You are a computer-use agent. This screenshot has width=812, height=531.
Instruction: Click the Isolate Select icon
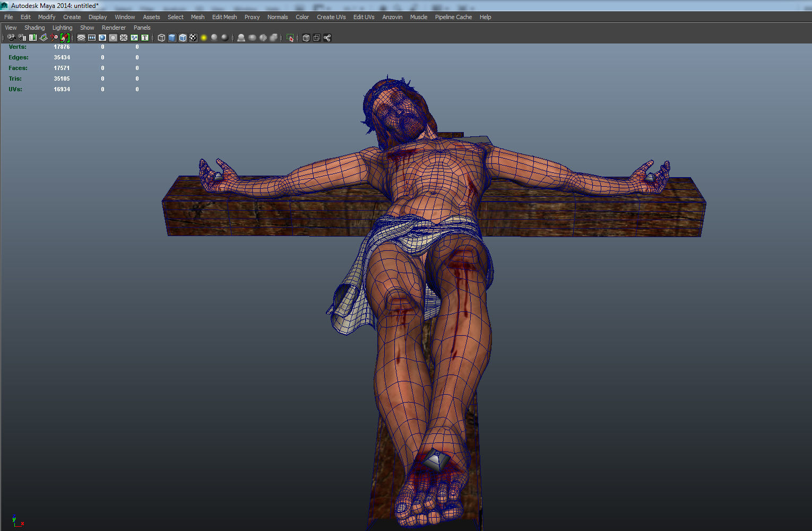[290, 38]
